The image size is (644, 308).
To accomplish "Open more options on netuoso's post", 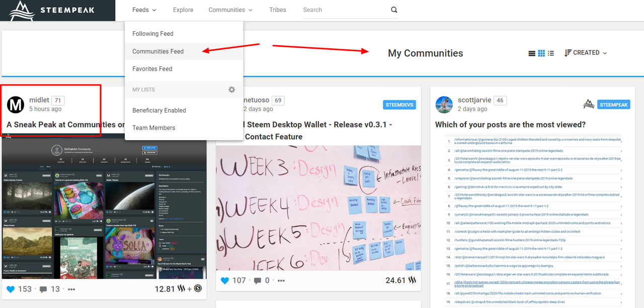I will point(282,281).
